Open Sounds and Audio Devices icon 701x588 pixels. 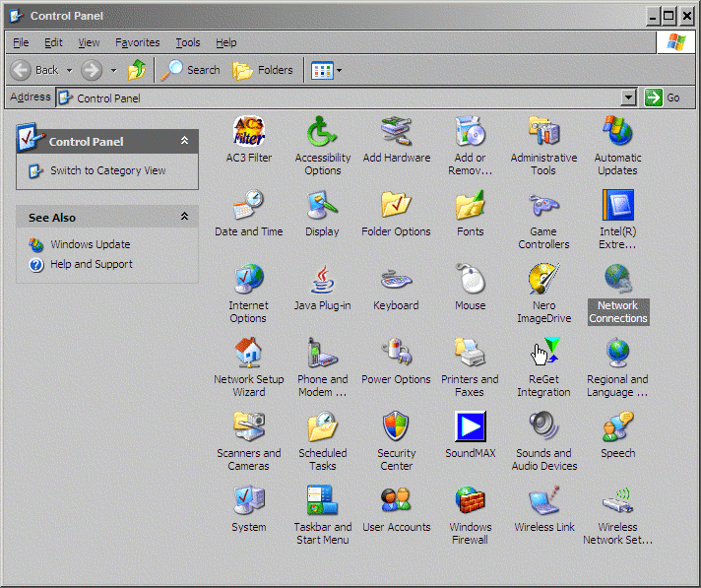[x=543, y=426]
